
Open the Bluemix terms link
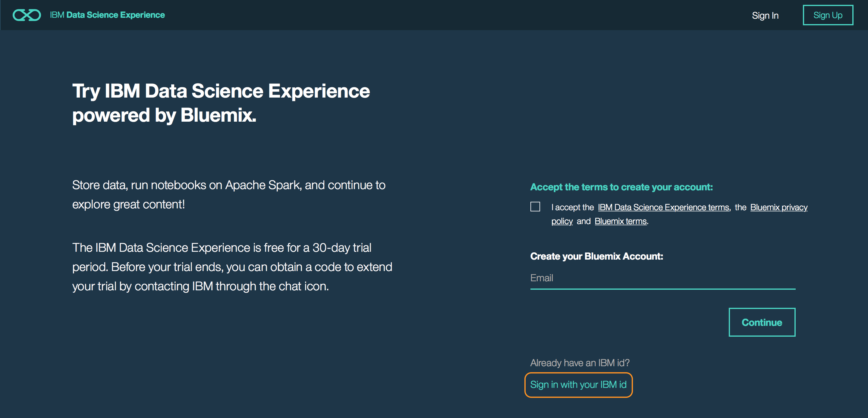tap(620, 221)
